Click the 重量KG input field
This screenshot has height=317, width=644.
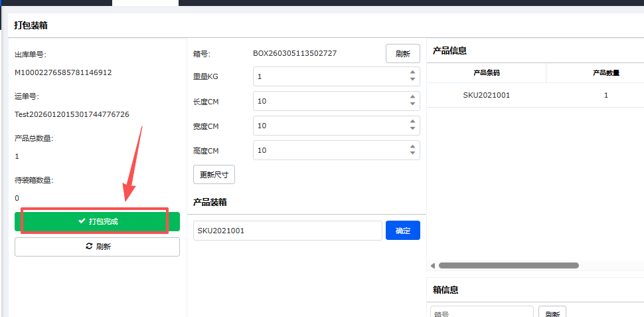tap(329, 76)
